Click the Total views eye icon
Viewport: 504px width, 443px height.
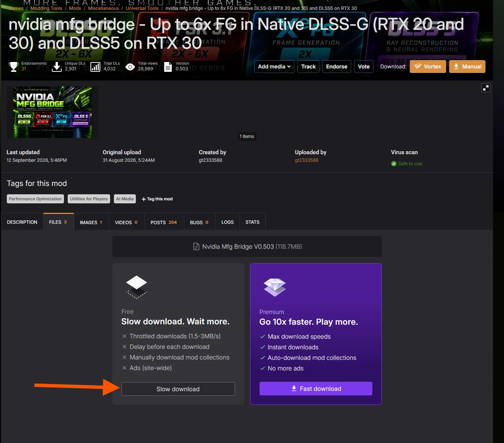[x=130, y=67]
